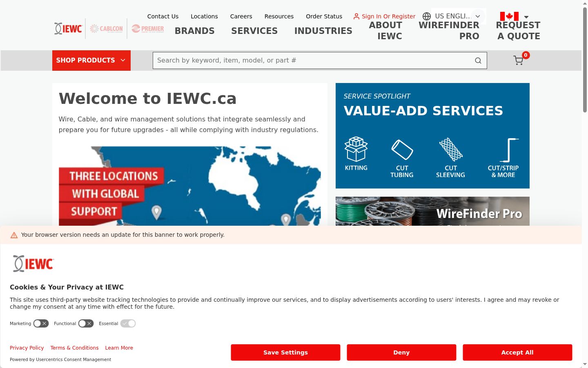Image resolution: width=588 pixels, height=368 pixels.
Task: Click the Cablcon brand logo
Action: (106, 29)
